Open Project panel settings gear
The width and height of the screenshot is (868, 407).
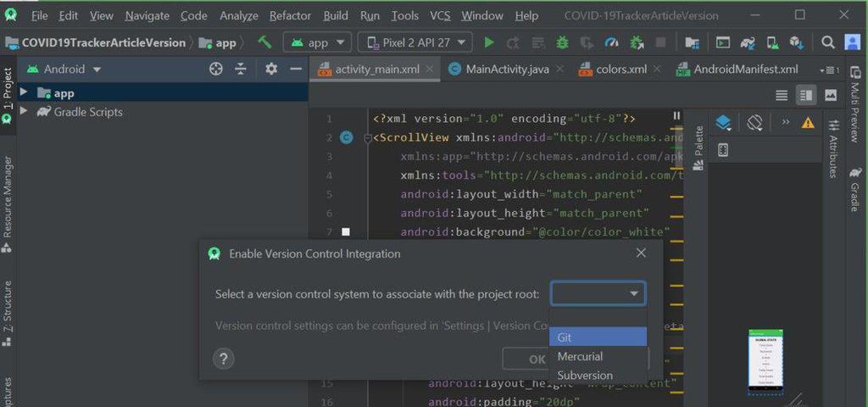[x=270, y=69]
